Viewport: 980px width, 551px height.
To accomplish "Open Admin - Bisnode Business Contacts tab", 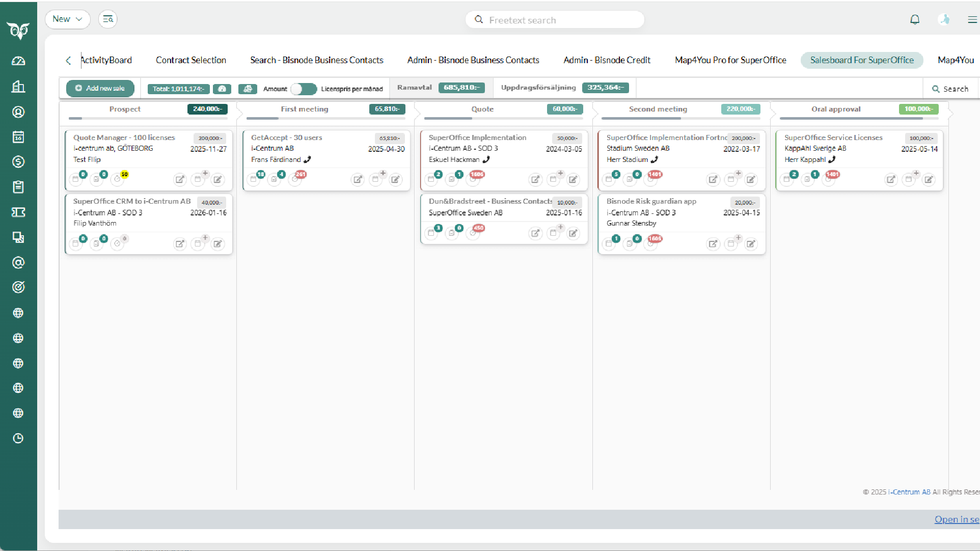I will coord(473,60).
